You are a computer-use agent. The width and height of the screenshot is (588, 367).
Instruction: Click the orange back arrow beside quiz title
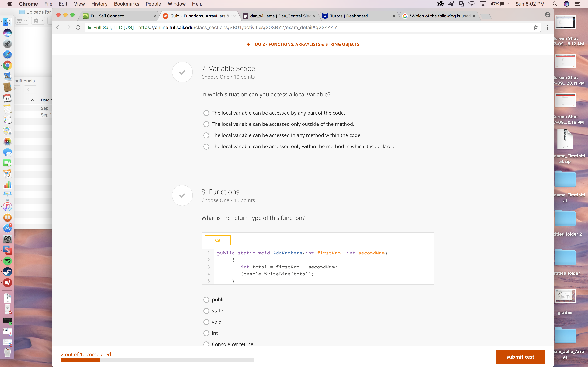pyautogui.click(x=248, y=44)
